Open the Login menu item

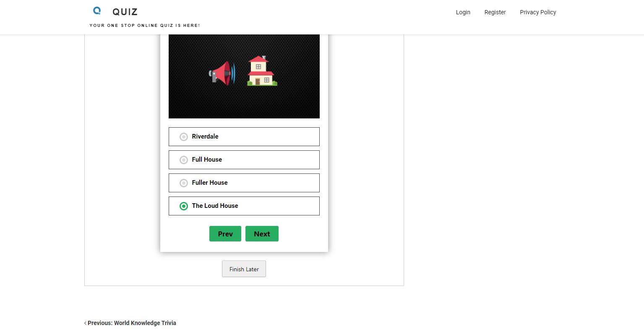click(463, 12)
